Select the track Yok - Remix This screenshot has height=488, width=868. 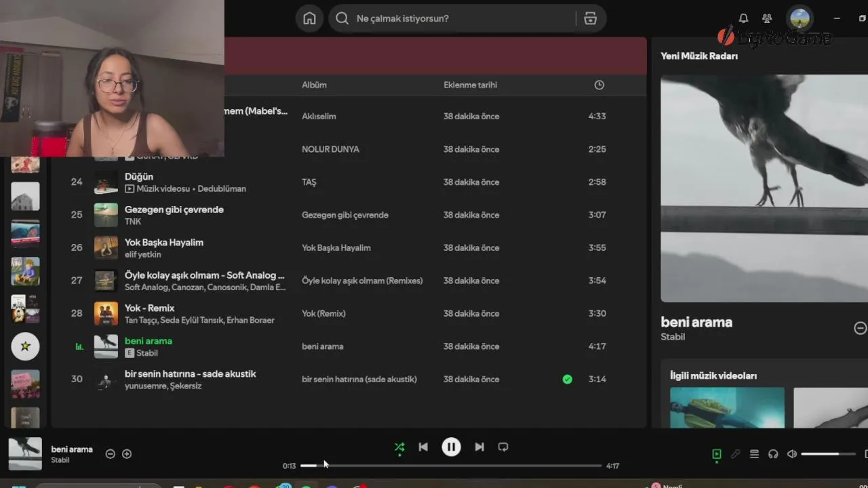150,308
